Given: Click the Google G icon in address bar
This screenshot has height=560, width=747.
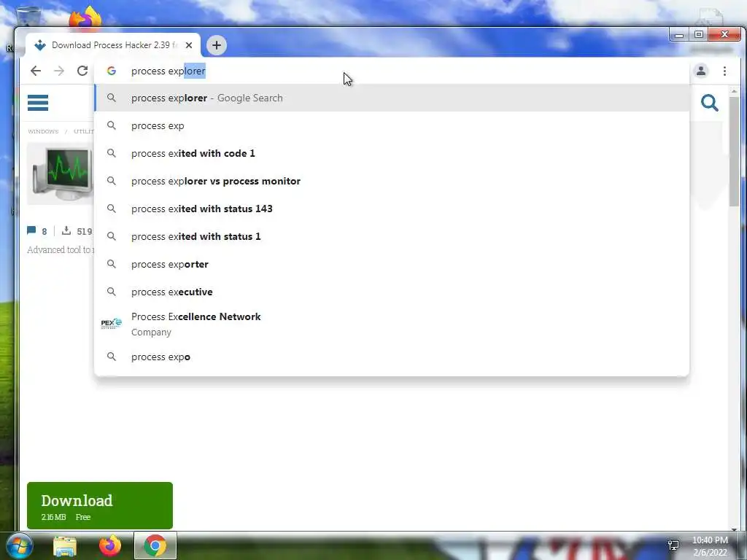Looking at the screenshot, I should 112,71.
